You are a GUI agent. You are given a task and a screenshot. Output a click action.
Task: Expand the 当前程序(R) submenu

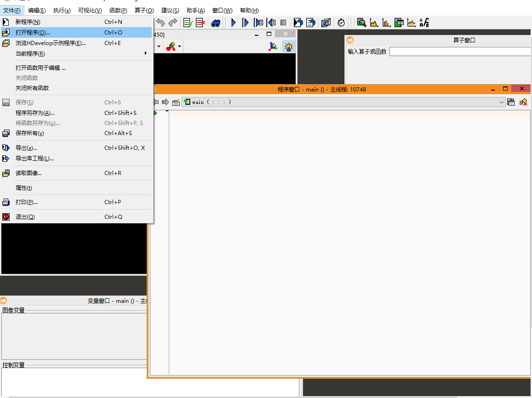(76, 54)
